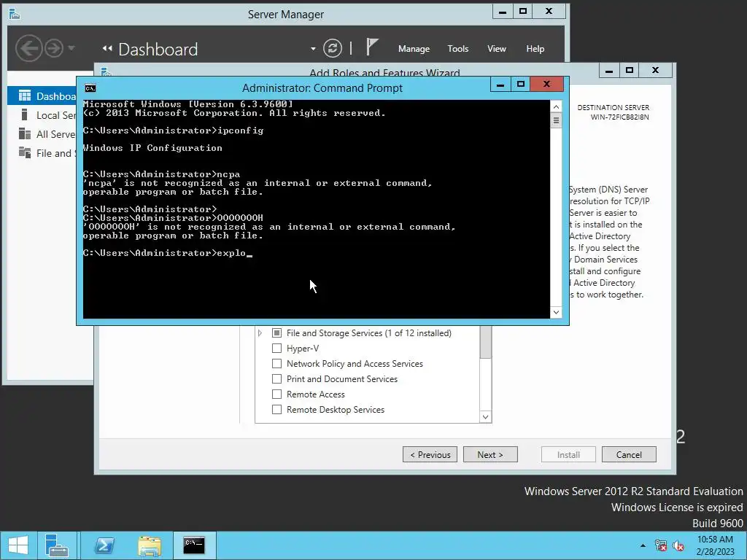
Task: Click the Server Manager title bar icon
Action: (15, 15)
